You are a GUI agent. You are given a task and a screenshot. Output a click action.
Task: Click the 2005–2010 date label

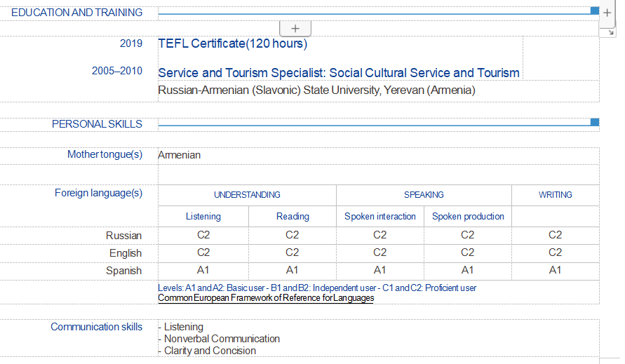coord(117,71)
